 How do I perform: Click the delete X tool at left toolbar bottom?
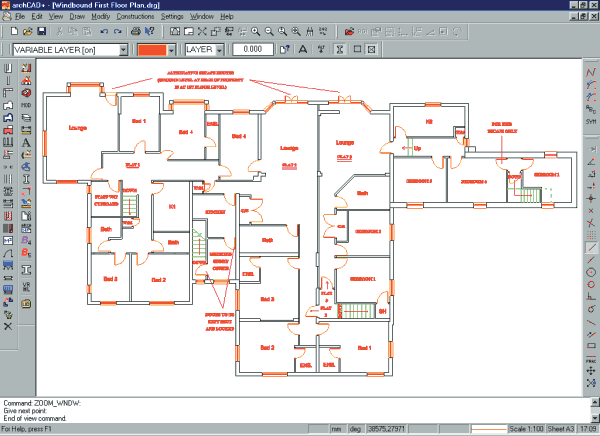pos(8,326)
